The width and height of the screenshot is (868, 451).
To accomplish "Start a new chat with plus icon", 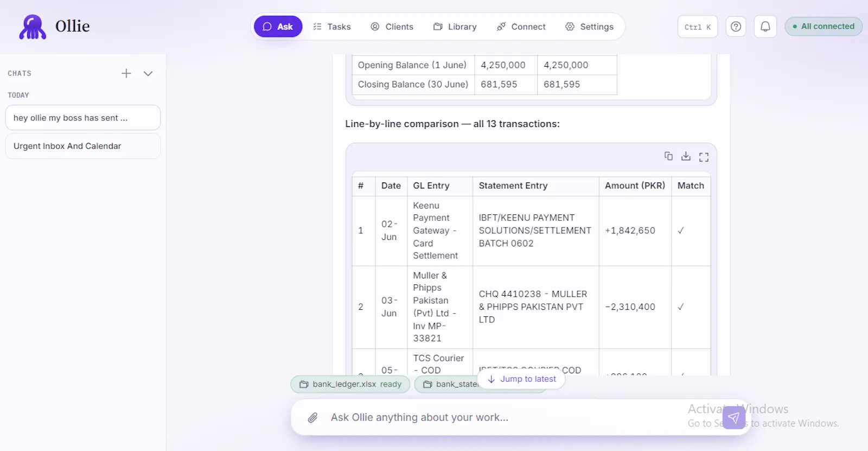I will click(126, 73).
